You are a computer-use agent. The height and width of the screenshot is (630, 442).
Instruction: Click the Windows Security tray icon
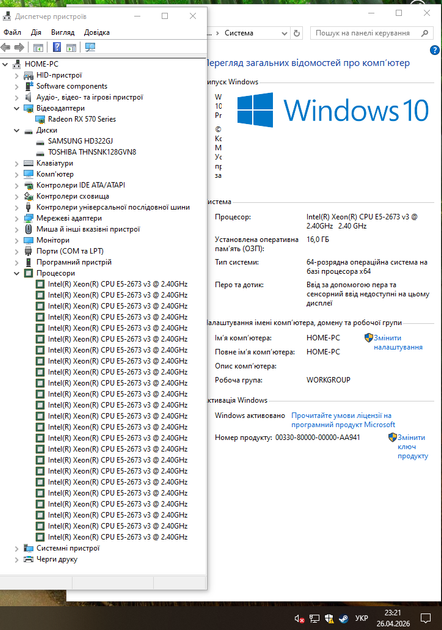329,618
